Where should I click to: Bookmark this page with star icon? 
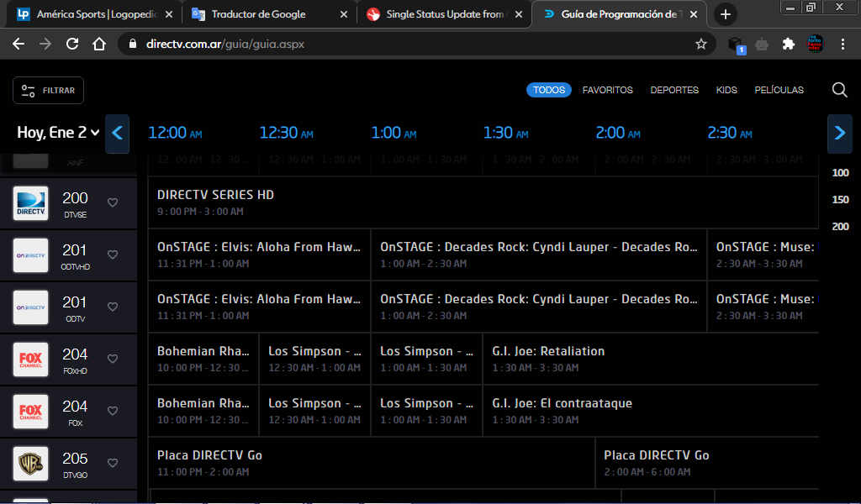tap(701, 44)
